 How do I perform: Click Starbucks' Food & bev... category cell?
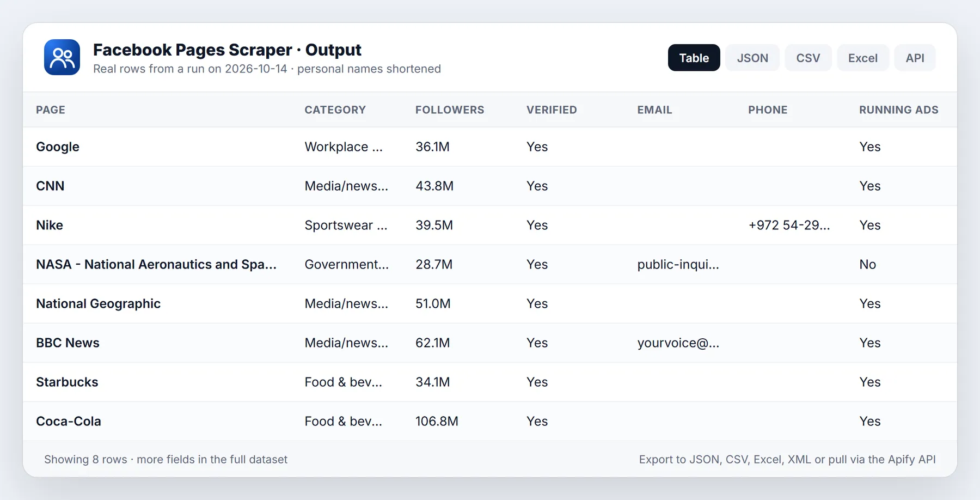click(x=343, y=382)
